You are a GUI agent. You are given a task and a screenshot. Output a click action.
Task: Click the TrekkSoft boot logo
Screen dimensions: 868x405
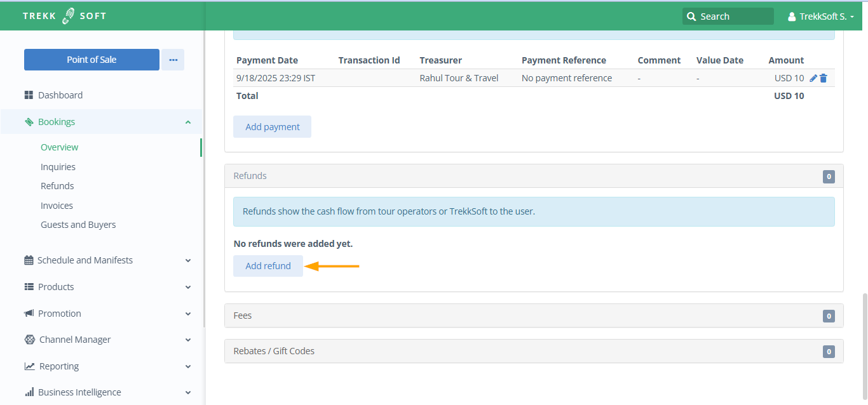pos(68,16)
